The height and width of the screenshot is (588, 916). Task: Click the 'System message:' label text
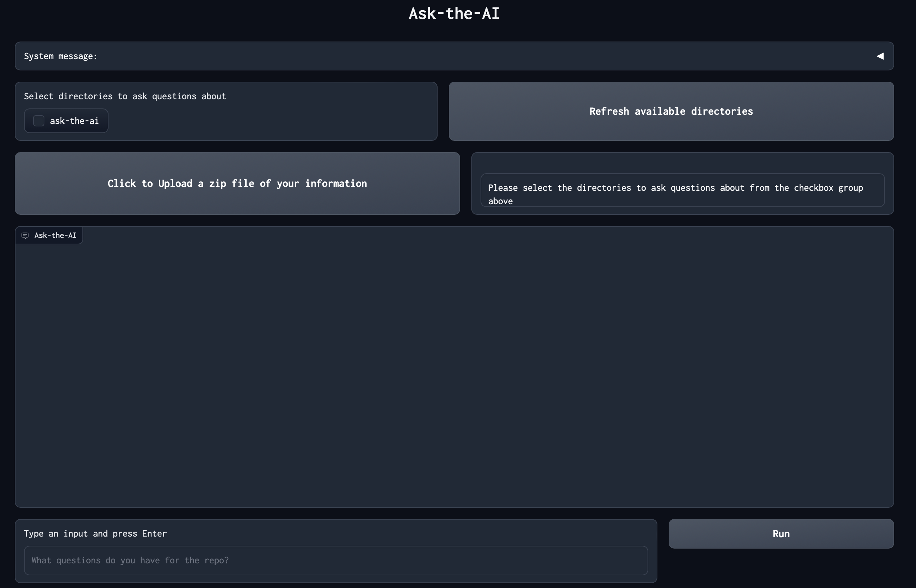pyautogui.click(x=60, y=56)
